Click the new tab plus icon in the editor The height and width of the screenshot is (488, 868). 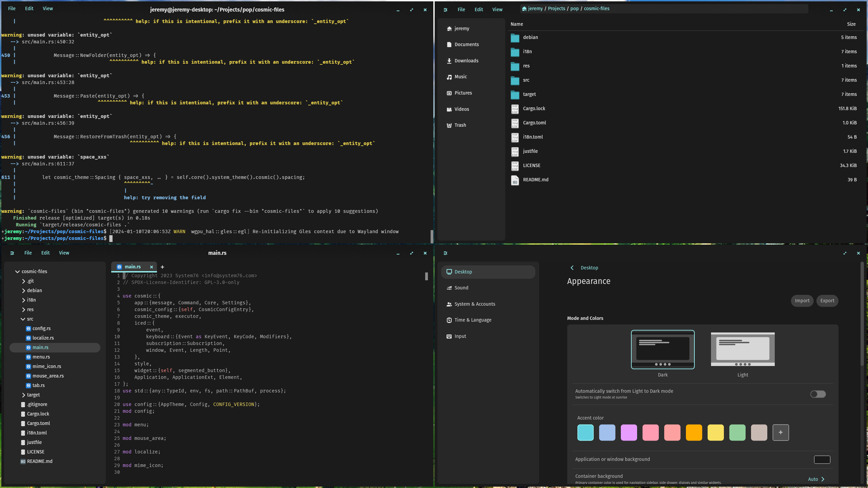point(162,267)
